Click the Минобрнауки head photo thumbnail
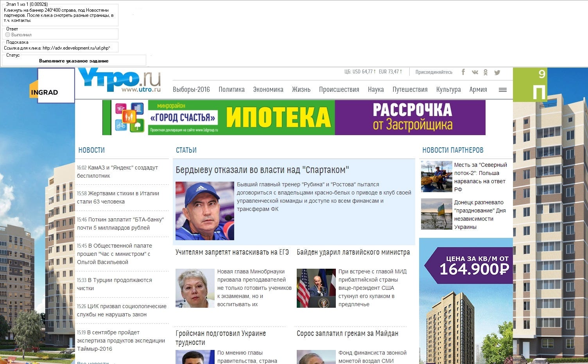 195,288
